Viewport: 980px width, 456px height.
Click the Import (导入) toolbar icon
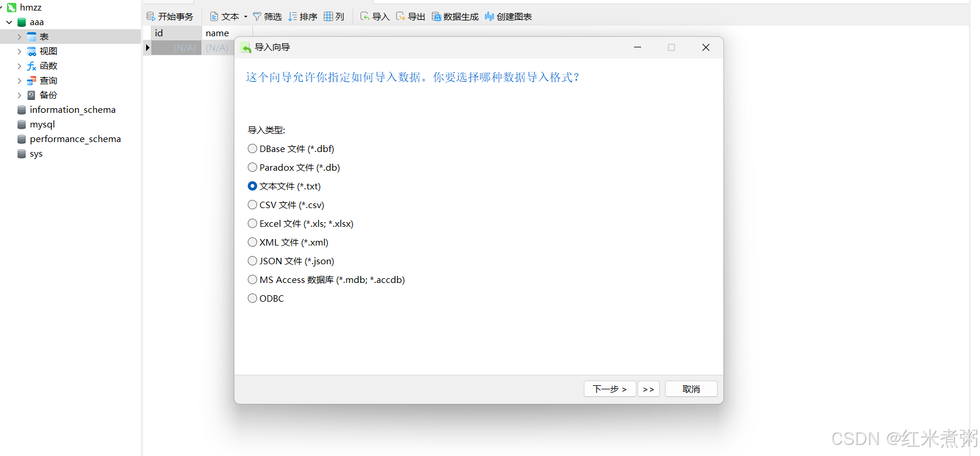click(365, 16)
